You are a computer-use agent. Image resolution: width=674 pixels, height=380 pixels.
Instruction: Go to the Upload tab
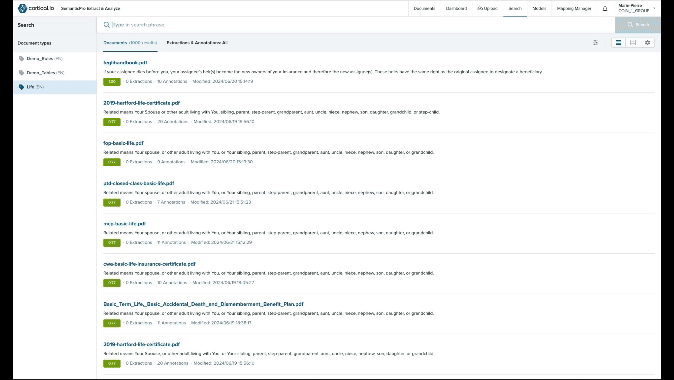[x=487, y=8]
